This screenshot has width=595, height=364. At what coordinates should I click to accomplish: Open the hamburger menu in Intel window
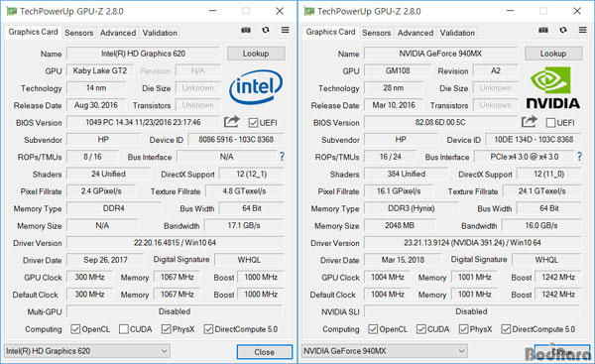coord(285,30)
